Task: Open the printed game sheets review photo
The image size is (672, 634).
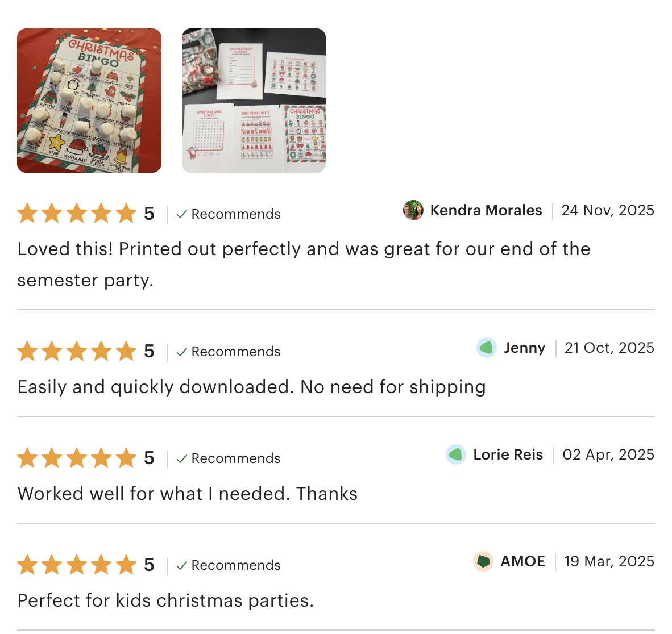Action: coord(254,101)
